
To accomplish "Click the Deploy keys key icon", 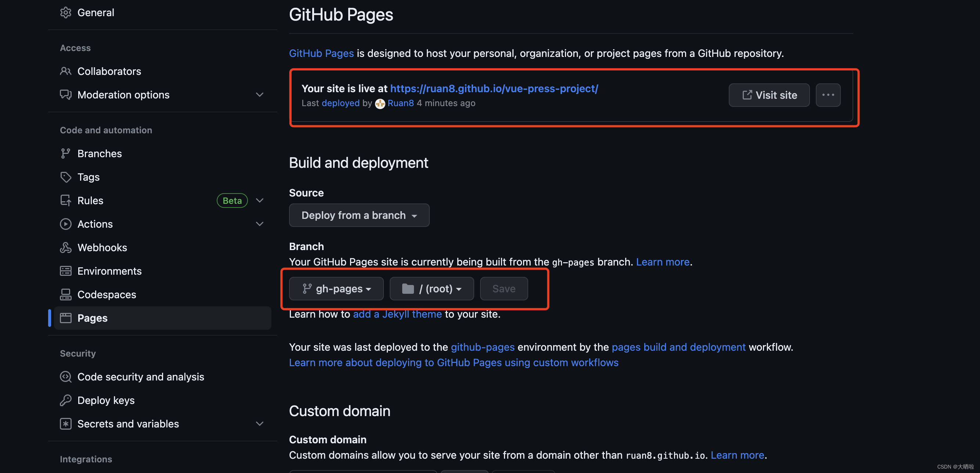I will point(65,400).
